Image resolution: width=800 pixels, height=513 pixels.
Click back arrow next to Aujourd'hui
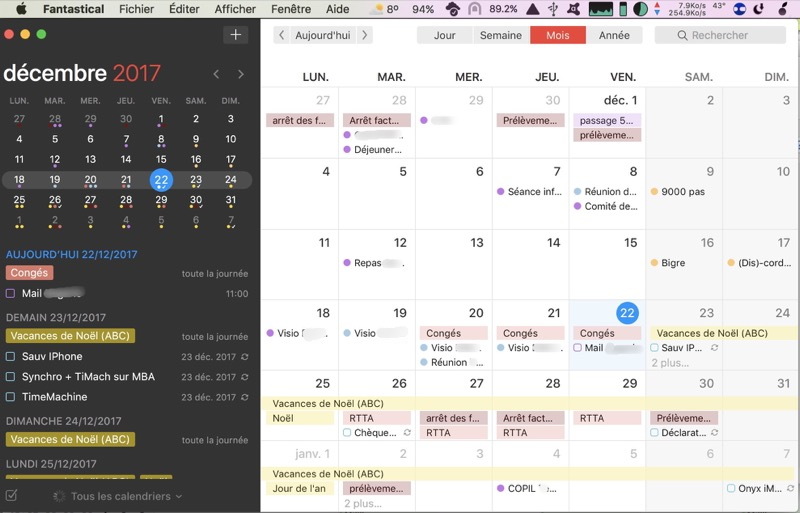tap(282, 35)
